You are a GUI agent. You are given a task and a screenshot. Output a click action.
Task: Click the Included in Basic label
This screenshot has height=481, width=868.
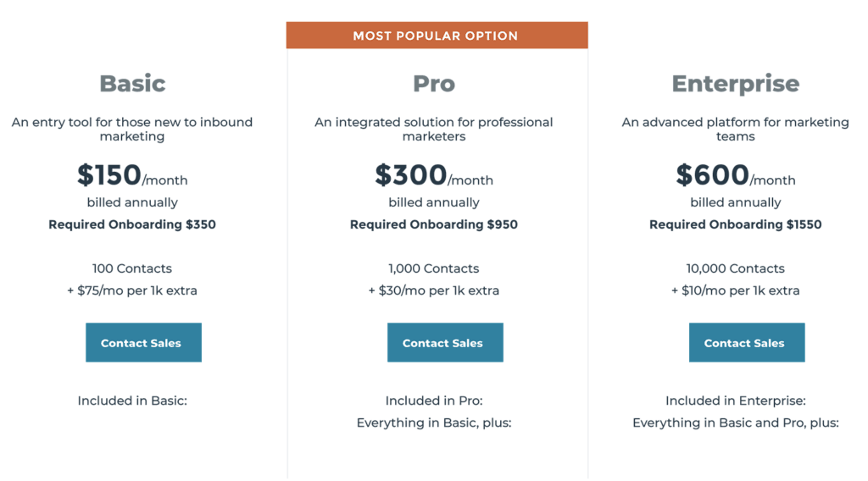point(132,401)
